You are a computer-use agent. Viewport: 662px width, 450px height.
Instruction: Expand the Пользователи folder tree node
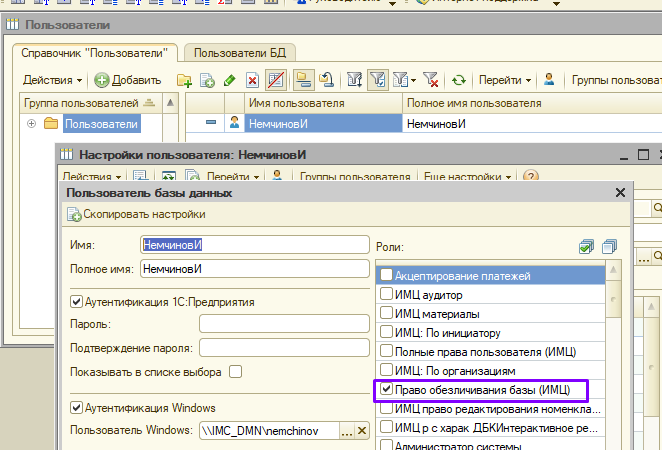(32, 124)
